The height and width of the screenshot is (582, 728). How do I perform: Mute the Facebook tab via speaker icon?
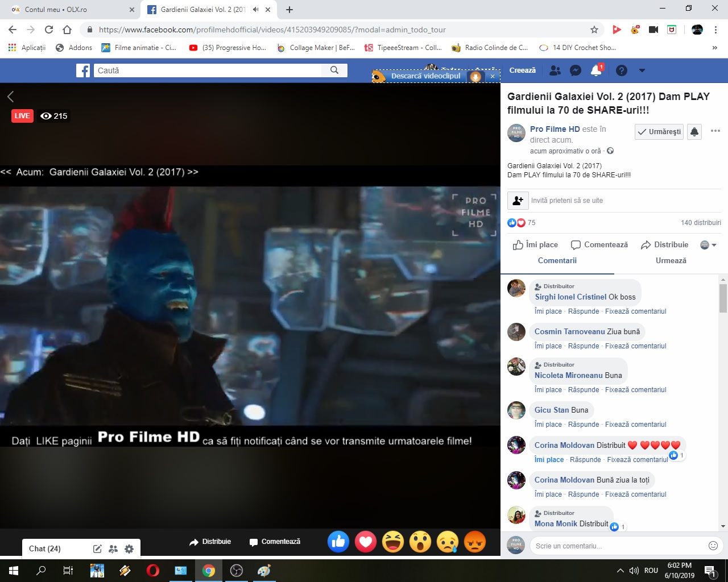(x=255, y=10)
